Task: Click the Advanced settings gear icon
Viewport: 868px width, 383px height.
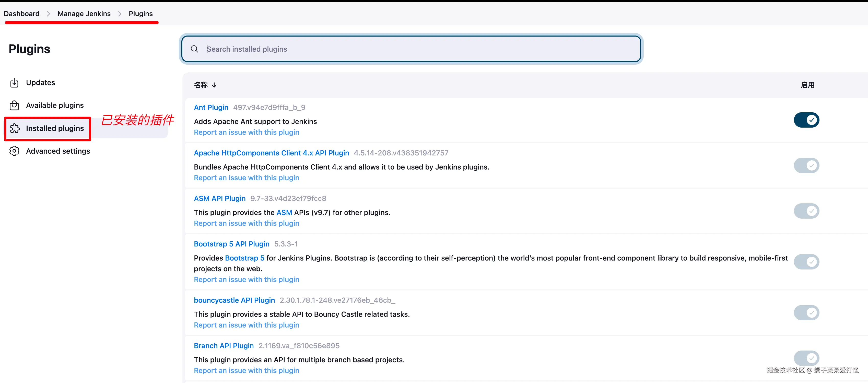Action: pos(14,151)
